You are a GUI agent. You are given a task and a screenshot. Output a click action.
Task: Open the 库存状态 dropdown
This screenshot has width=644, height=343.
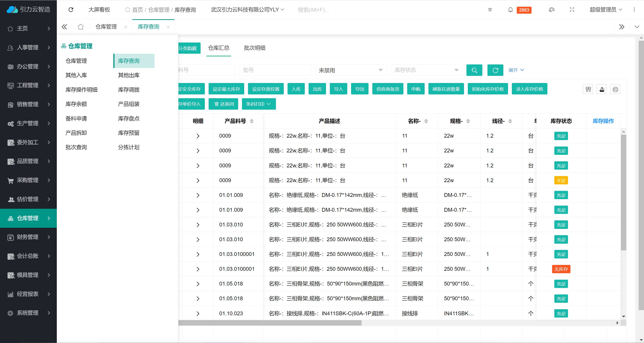point(426,70)
